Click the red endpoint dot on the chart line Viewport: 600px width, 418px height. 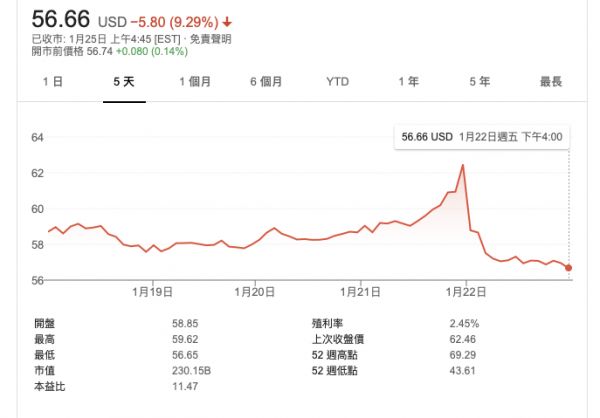569,267
